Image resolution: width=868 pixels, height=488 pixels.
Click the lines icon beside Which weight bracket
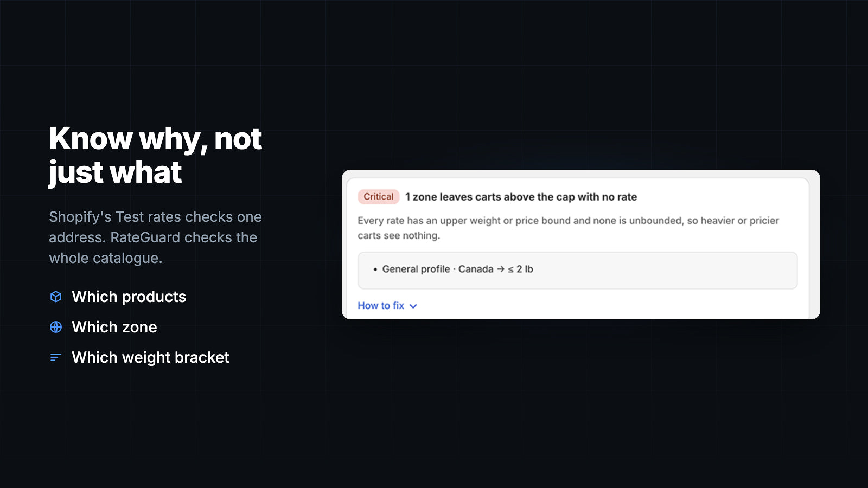point(55,357)
